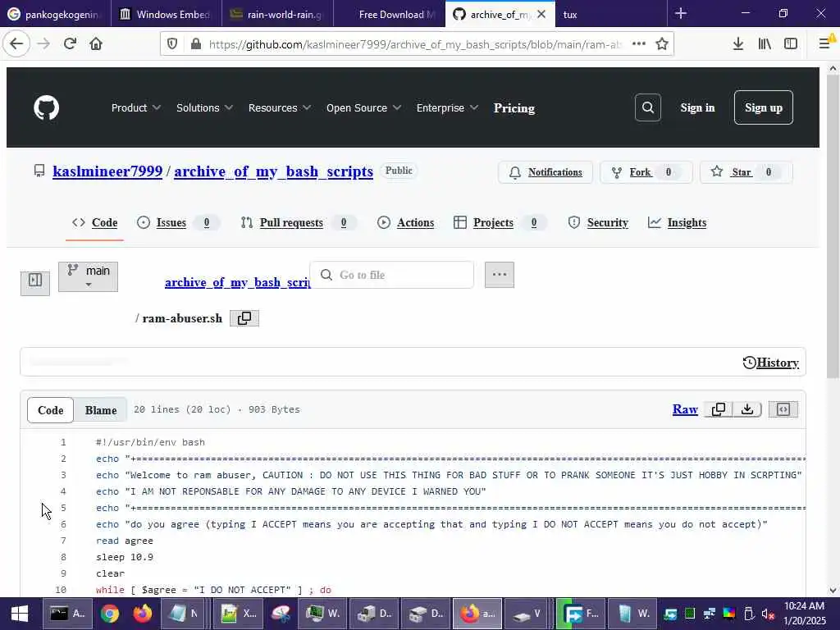
Task: Open more file actions ellipsis button
Action: pos(500,275)
